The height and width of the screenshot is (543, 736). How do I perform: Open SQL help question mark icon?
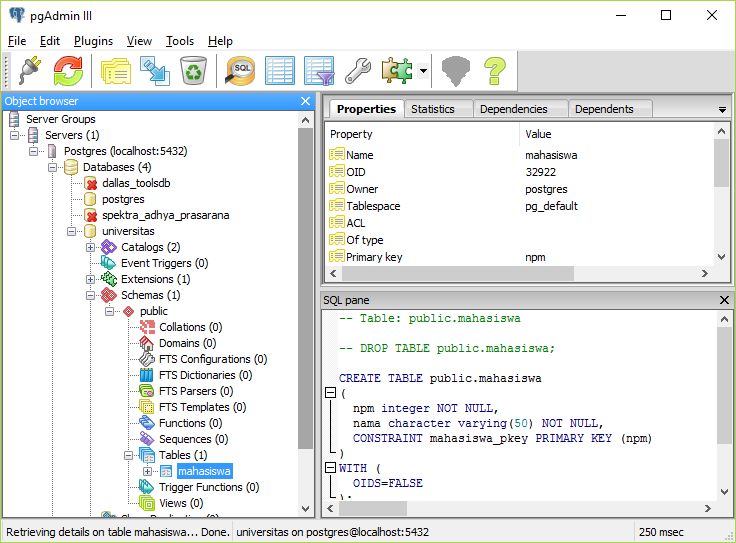point(495,71)
